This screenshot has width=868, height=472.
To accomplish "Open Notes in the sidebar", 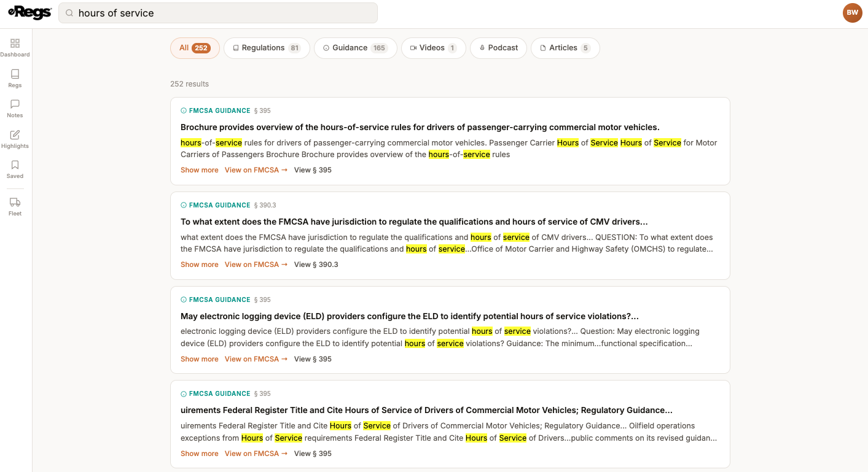I will pyautogui.click(x=15, y=109).
